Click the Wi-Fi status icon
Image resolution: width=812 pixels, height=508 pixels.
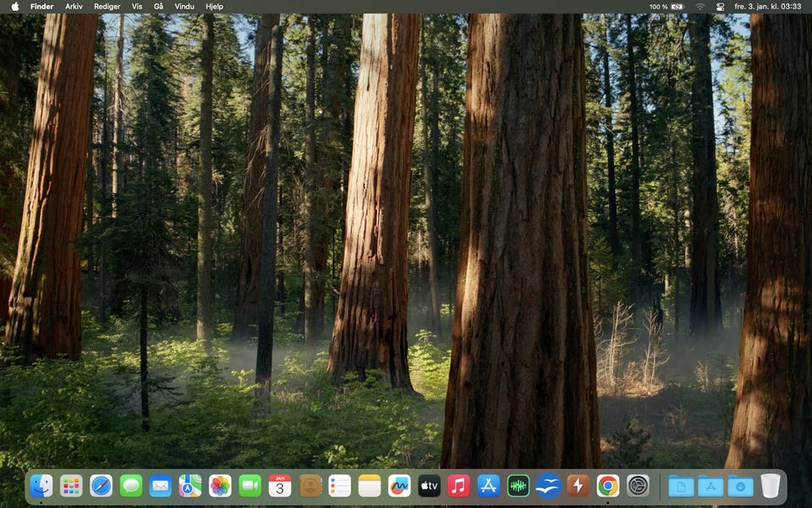click(700, 6)
